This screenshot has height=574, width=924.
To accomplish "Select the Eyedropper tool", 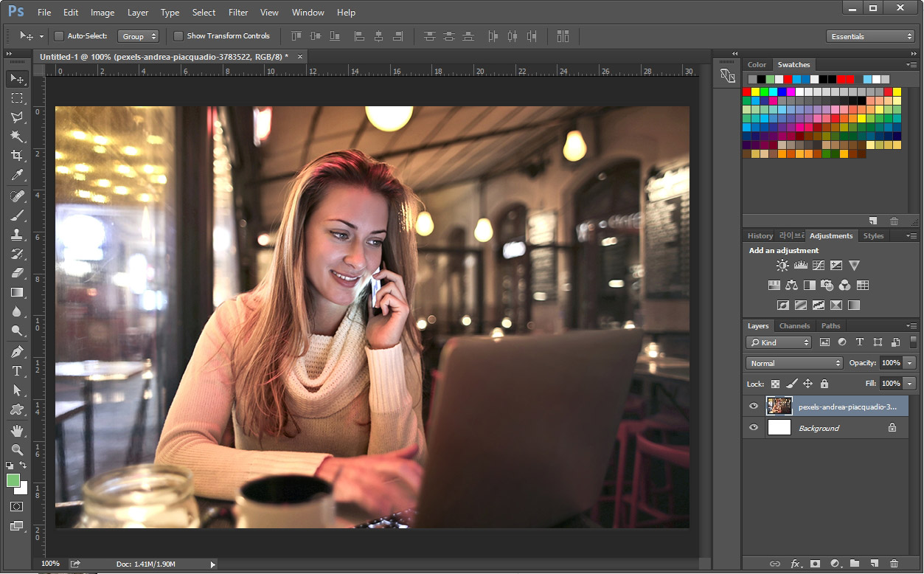I will coord(17,175).
